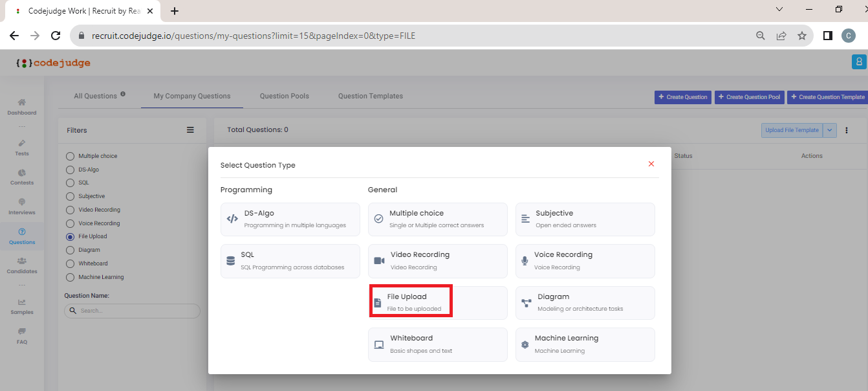Enable the Diagram filter option
Screen dimensions: 868x391
[69, 250]
